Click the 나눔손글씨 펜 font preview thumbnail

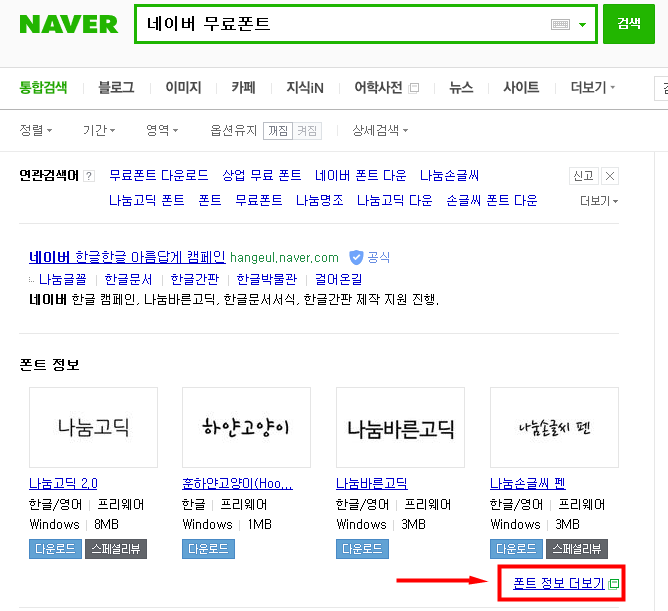(554, 427)
